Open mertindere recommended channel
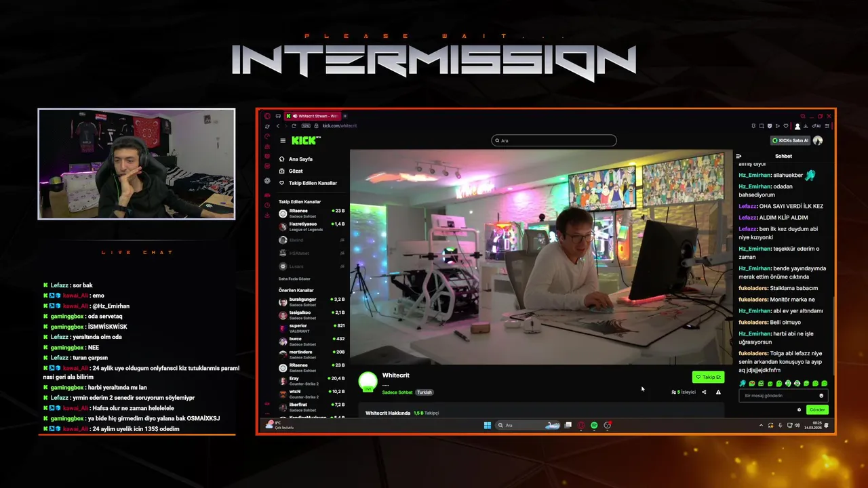This screenshot has height=488, width=868. click(x=311, y=354)
